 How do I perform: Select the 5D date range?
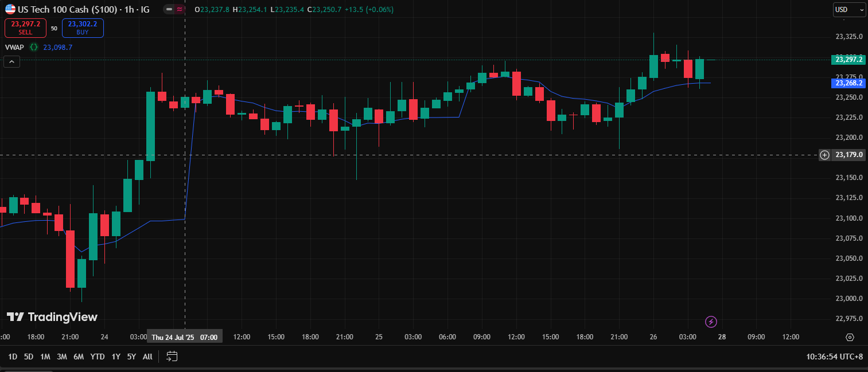click(29, 357)
